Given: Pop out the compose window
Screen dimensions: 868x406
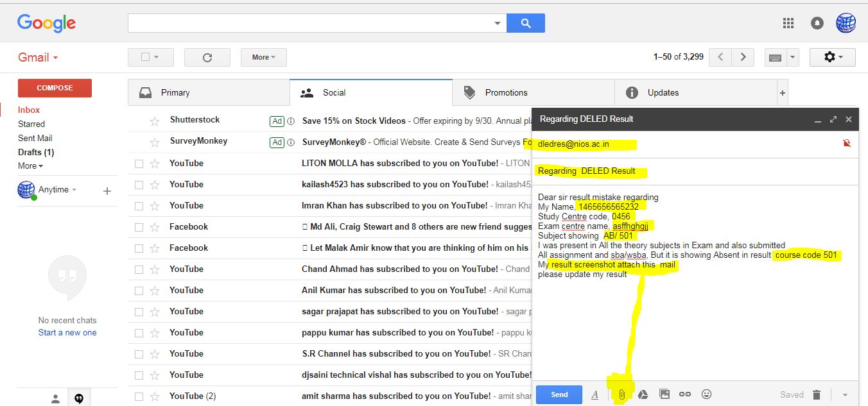Looking at the screenshot, I should click(833, 119).
